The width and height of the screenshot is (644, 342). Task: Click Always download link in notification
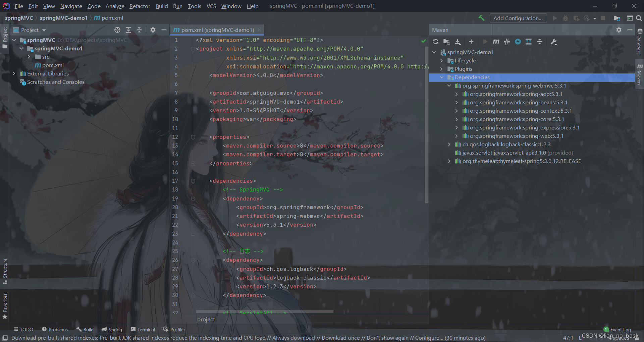pos(293,338)
